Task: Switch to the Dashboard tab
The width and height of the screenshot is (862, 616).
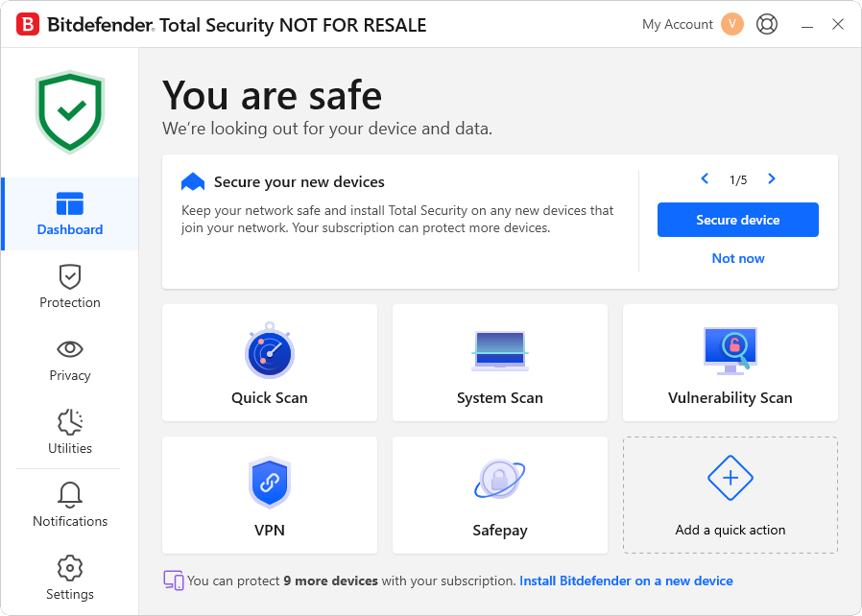Action: coord(70,214)
